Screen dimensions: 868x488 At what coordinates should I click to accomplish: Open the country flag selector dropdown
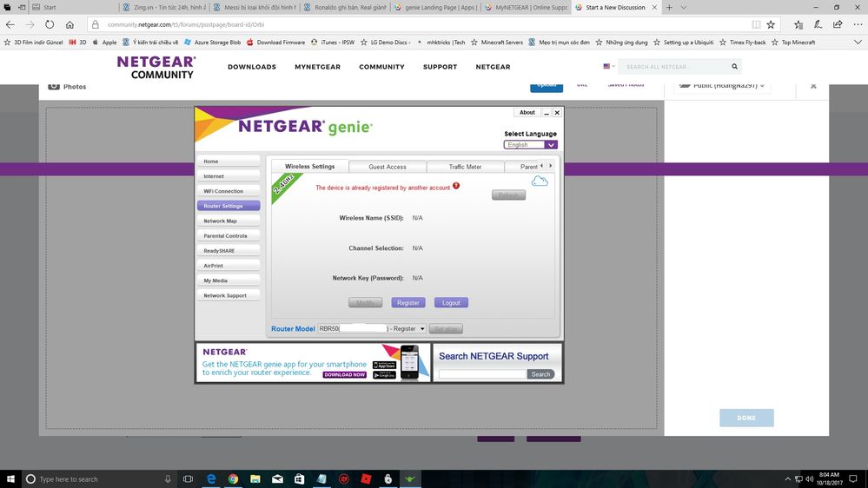[609, 67]
